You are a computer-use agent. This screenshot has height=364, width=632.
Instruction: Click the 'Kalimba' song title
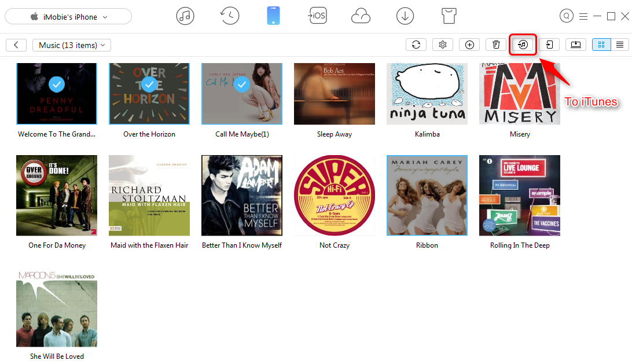(x=427, y=134)
